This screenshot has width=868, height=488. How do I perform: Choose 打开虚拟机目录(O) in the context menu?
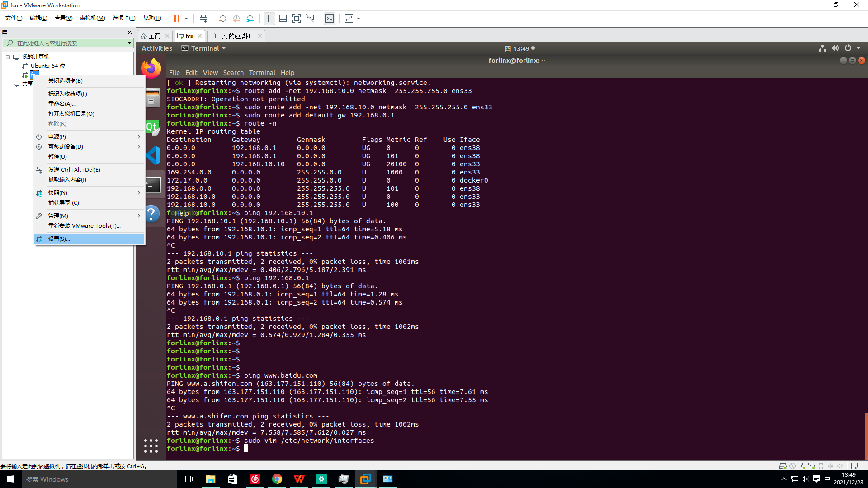[89, 114]
